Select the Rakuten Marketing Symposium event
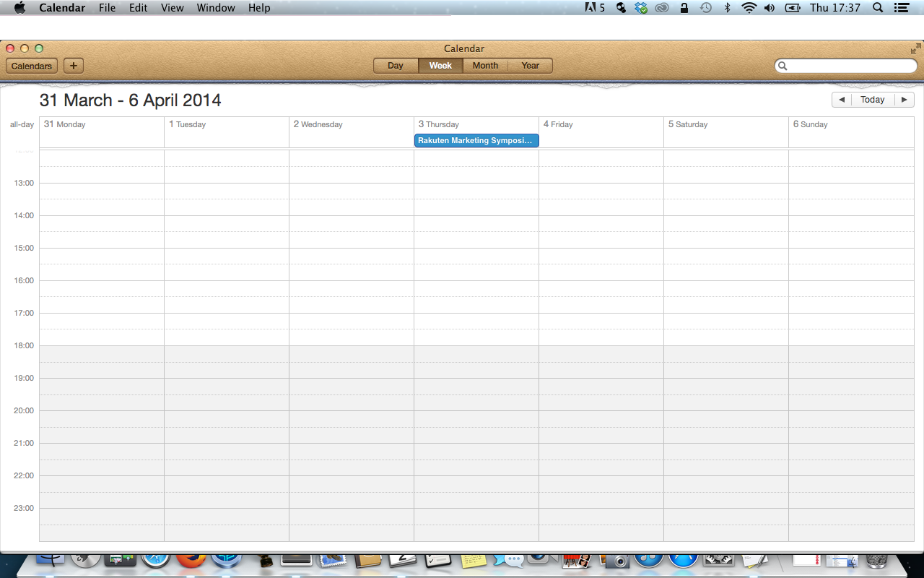The height and width of the screenshot is (578, 924). [x=476, y=140]
